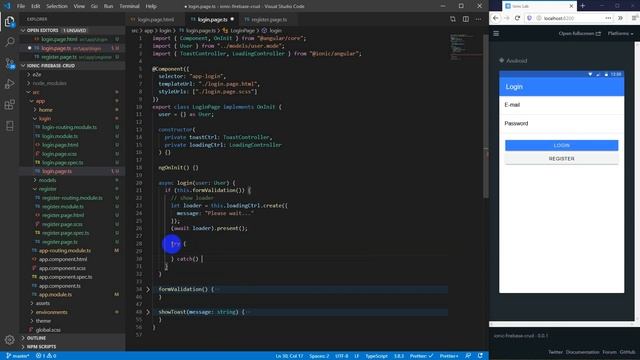The height and width of the screenshot is (360, 640).
Task: Open Source Control view in activity bar
Action: pos(9,63)
